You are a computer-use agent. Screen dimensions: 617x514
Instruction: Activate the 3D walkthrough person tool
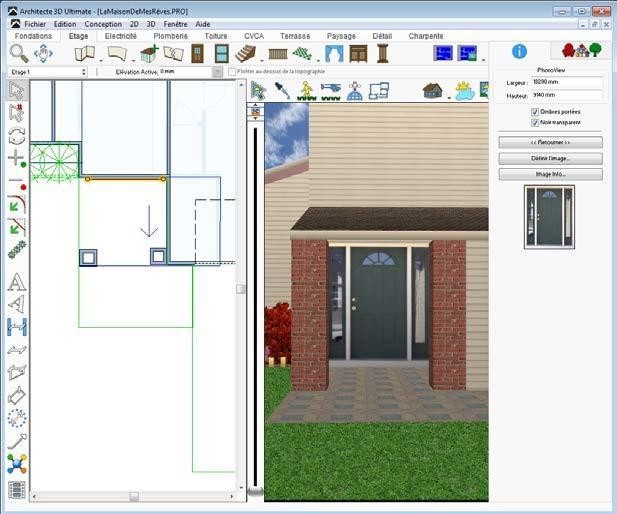(x=306, y=91)
